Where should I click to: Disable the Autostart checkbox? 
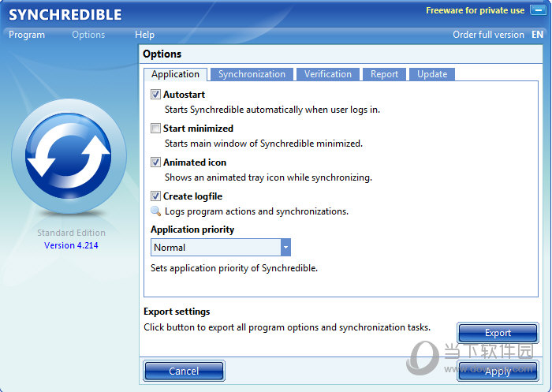pos(155,95)
